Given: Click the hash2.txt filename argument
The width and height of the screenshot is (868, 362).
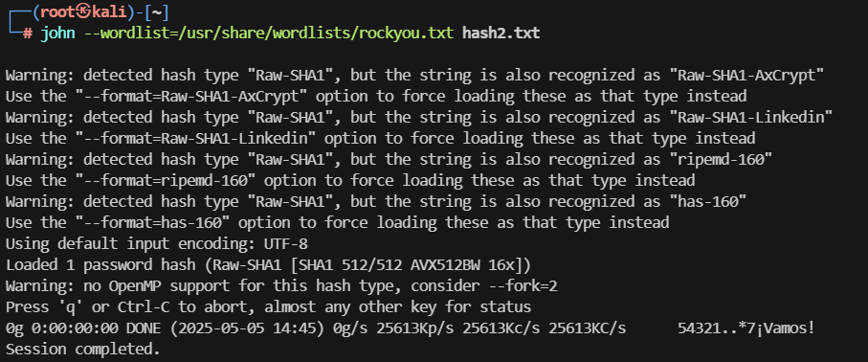Looking at the screenshot, I should (x=501, y=34).
